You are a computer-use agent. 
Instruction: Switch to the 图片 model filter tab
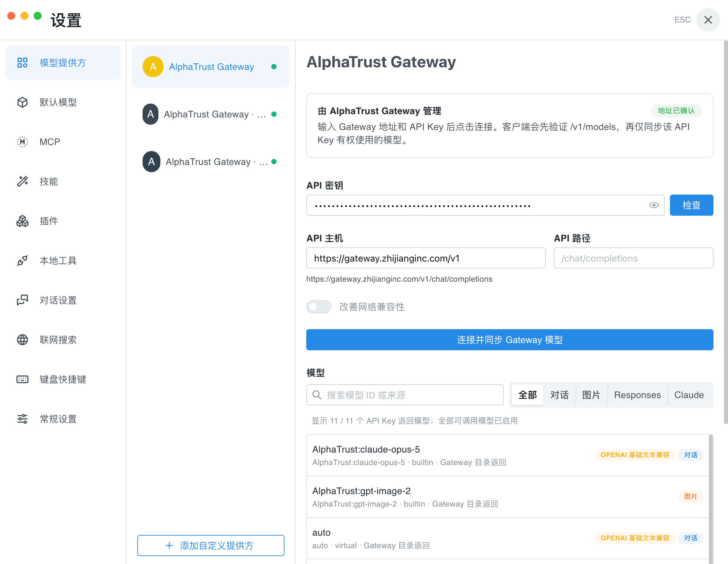click(591, 395)
